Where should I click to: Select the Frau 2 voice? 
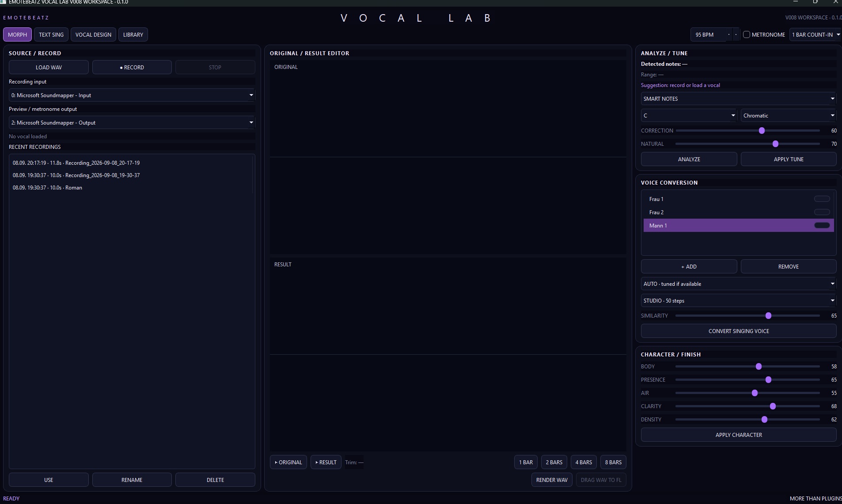739,212
